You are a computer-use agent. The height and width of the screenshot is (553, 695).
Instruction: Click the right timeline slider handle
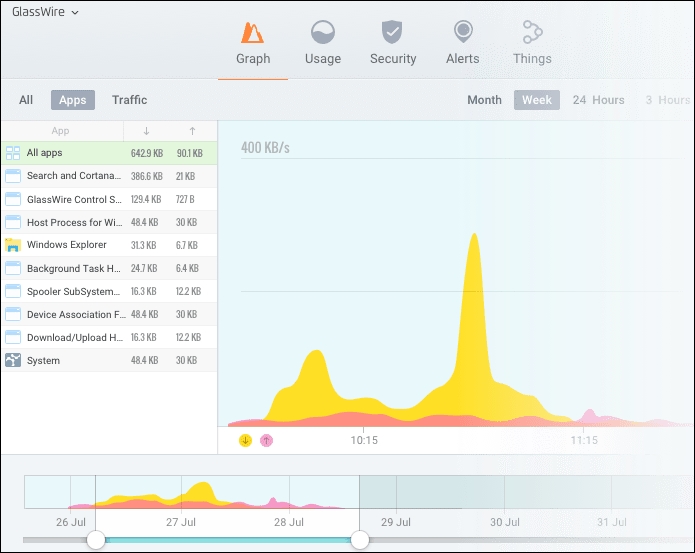(x=360, y=540)
